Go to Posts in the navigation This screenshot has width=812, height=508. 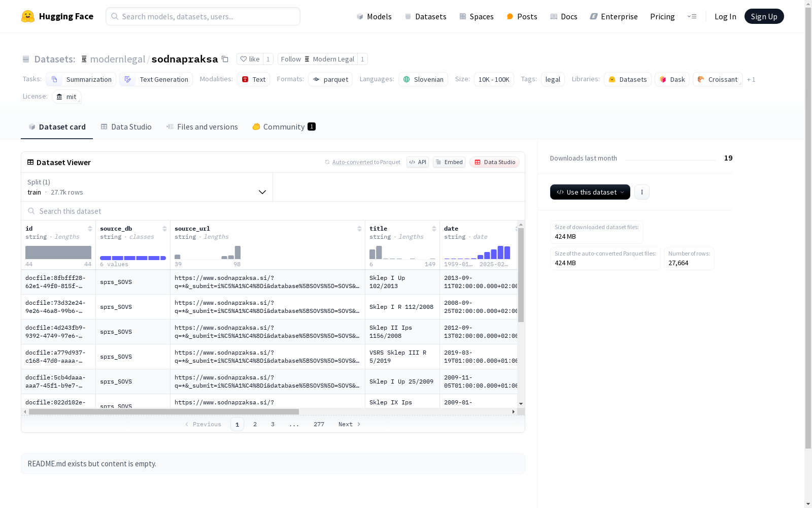pos(522,16)
